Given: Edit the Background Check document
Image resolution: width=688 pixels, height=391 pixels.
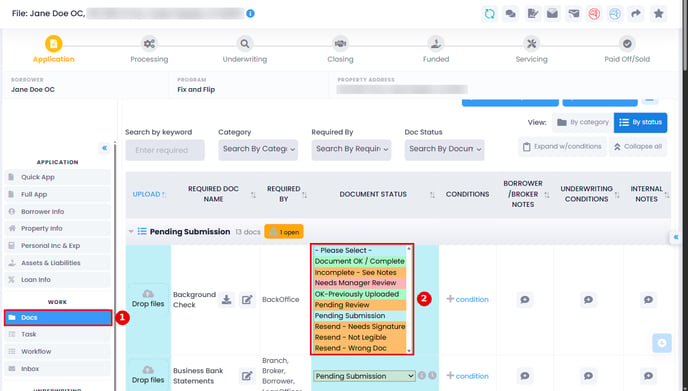Looking at the screenshot, I should [247, 300].
